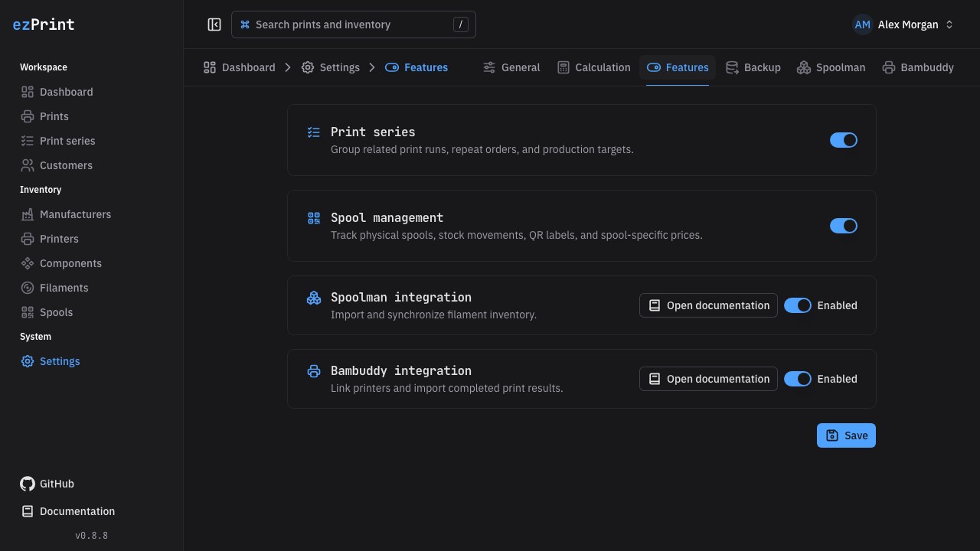Click the ezPrint logo
This screenshot has width=980, height=551.
(x=44, y=24)
